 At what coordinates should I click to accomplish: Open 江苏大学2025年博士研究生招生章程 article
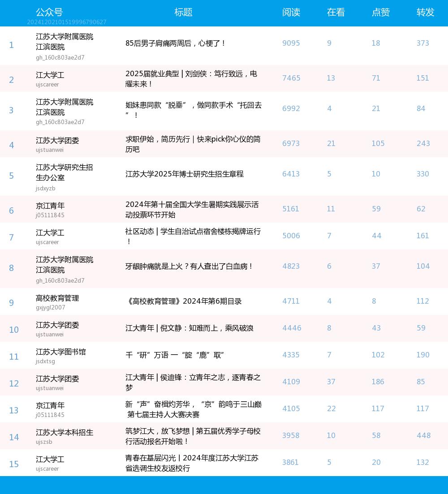185,174
